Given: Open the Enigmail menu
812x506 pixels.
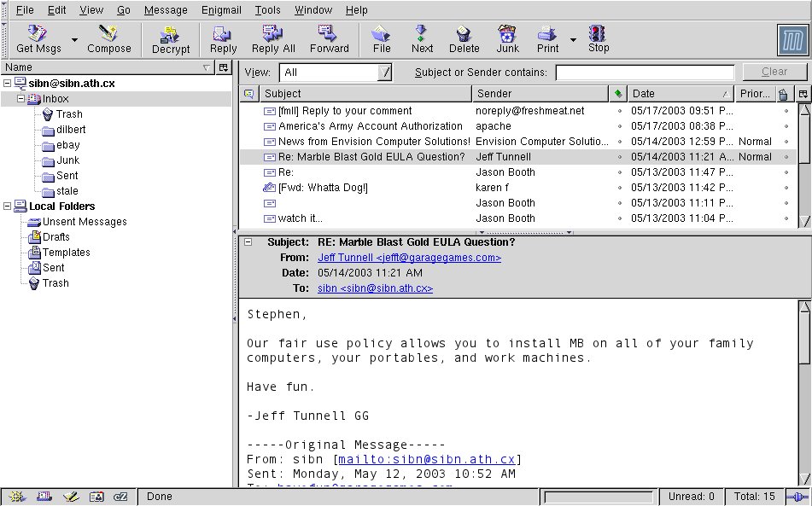Looking at the screenshot, I should click(221, 10).
